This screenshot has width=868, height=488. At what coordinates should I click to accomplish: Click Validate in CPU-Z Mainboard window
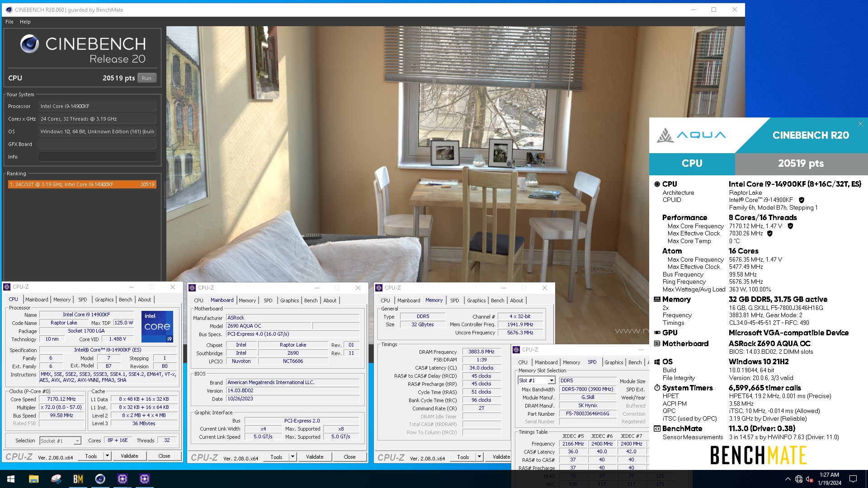[315, 457]
